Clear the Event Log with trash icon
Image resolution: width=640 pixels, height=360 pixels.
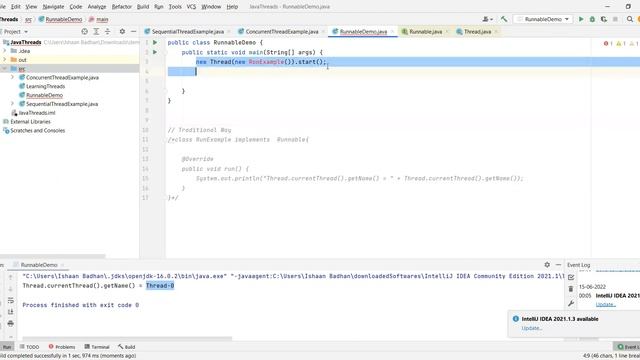571,289
